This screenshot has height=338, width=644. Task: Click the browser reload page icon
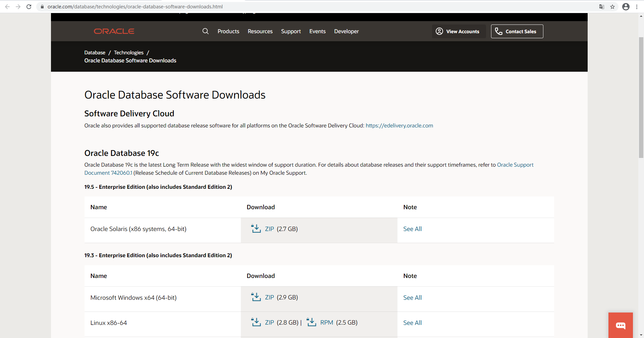29,7
